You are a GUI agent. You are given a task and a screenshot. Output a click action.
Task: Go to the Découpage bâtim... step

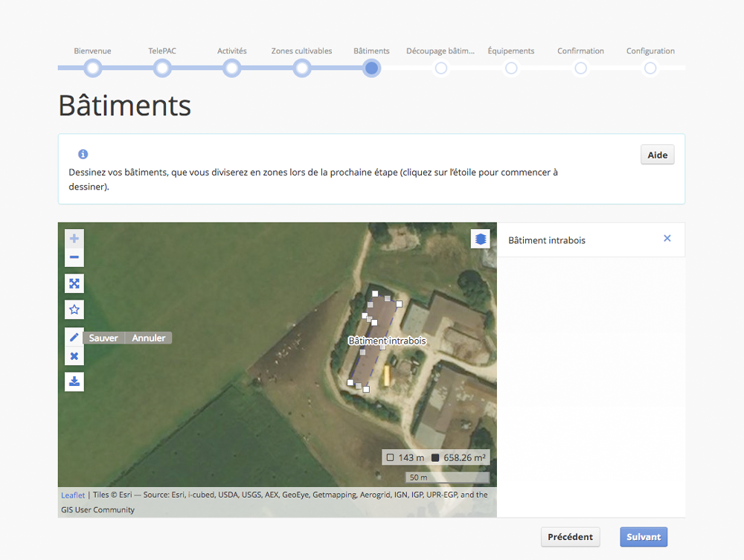click(441, 68)
